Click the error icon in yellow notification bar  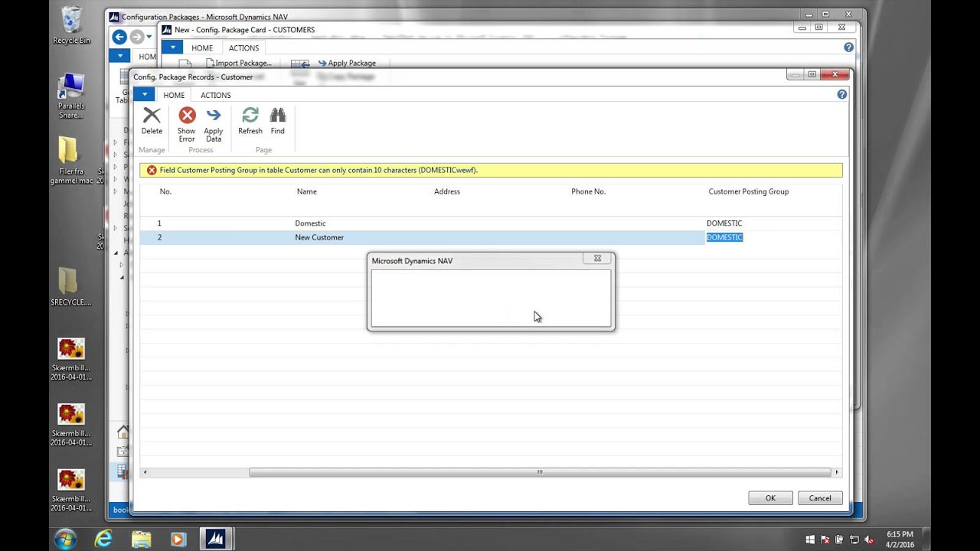click(152, 170)
